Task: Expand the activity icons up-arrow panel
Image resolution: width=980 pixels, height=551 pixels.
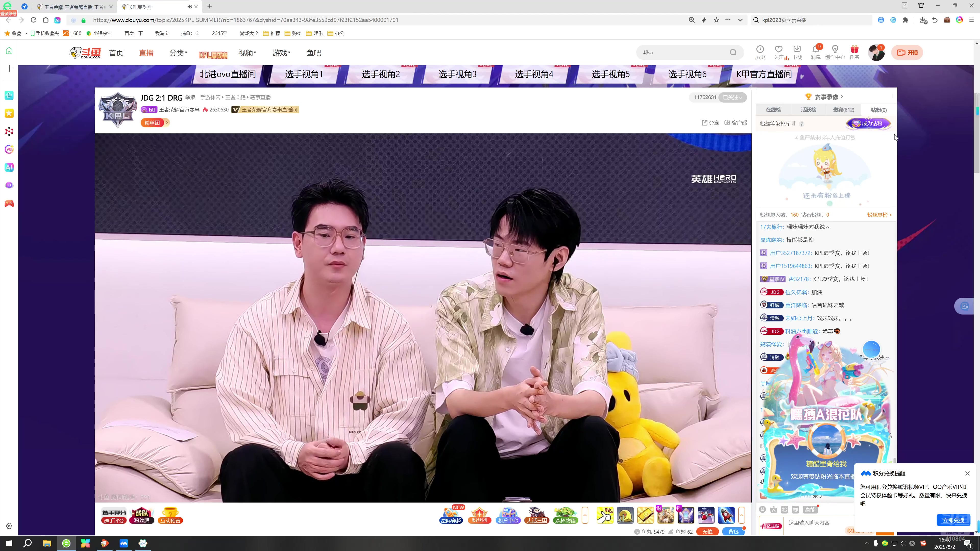Action: click(585, 515)
